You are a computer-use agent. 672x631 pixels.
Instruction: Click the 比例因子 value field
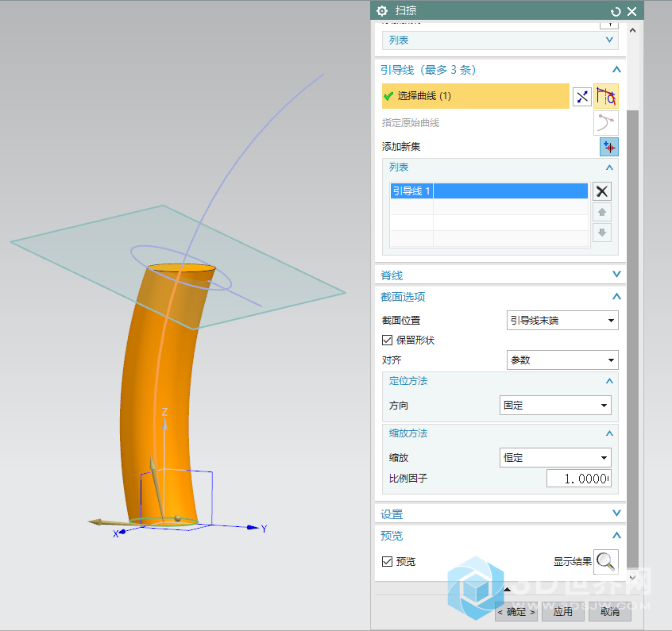tap(578, 479)
